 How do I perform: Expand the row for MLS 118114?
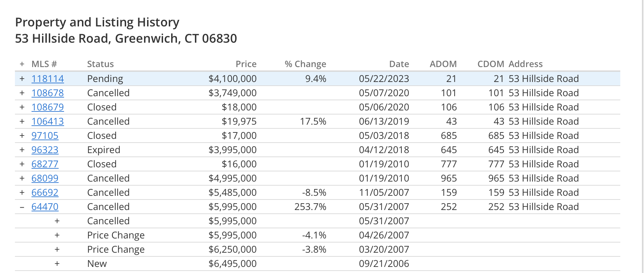(x=22, y=79)
